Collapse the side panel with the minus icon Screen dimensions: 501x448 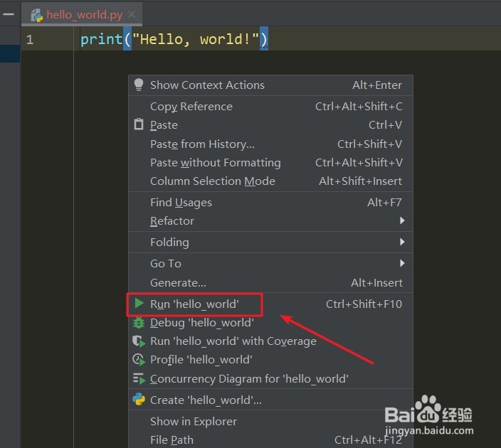pos(9,14)
